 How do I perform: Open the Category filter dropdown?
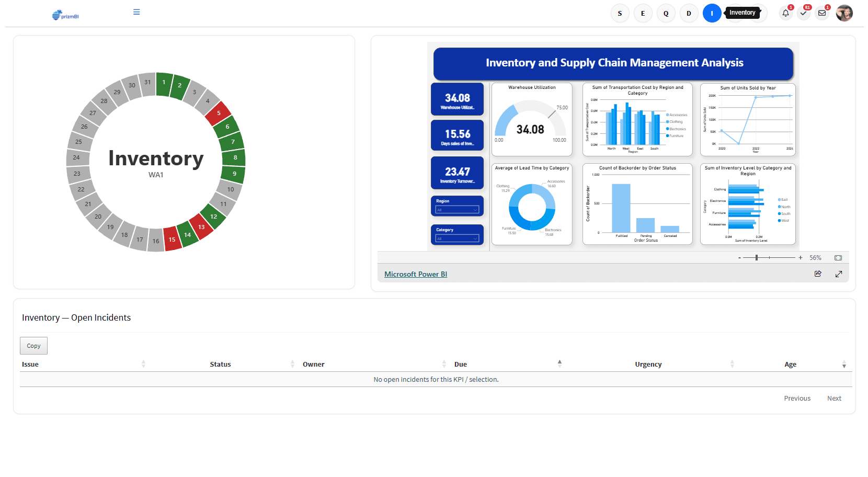click(x=456, y=238)
